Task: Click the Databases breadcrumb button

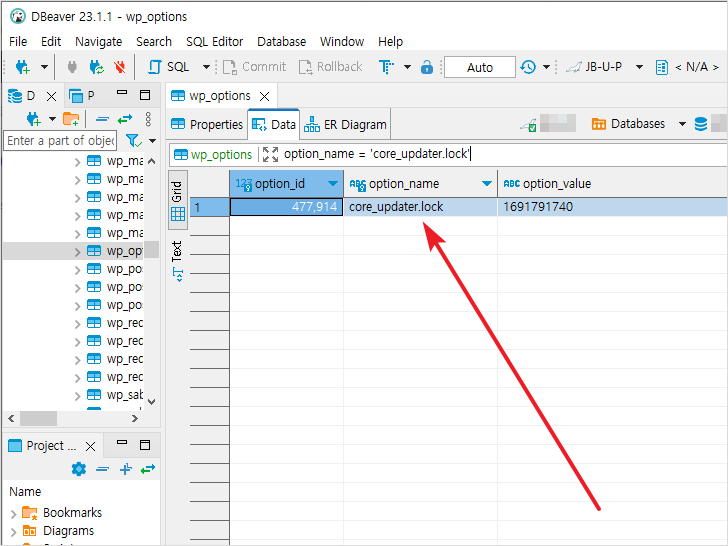Action: point(628,124)
